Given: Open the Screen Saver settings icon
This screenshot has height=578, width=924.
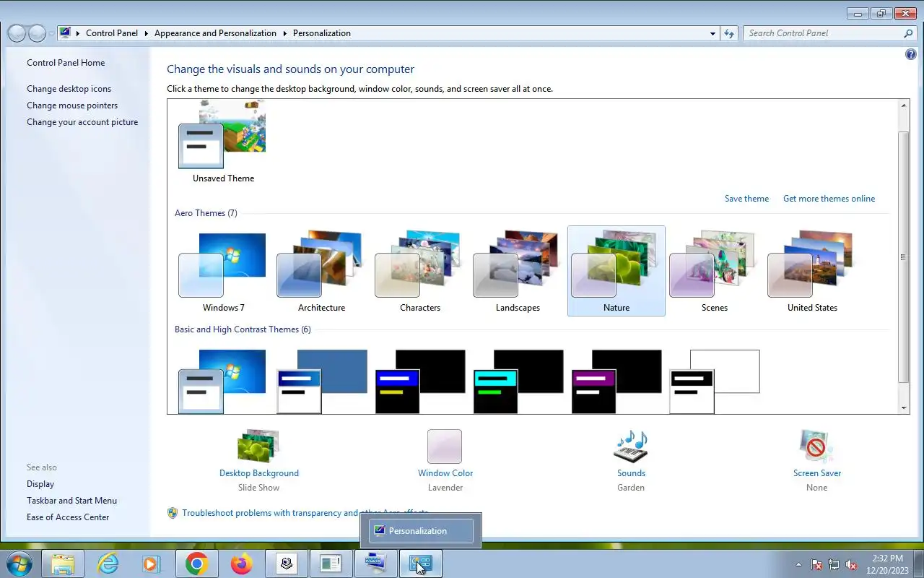Looking at the screenshot, I should 816,446.
